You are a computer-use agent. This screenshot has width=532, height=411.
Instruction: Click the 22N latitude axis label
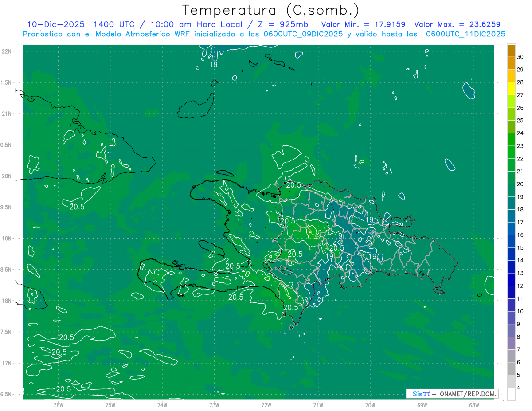pyautogui.click(x=7, y=51)
